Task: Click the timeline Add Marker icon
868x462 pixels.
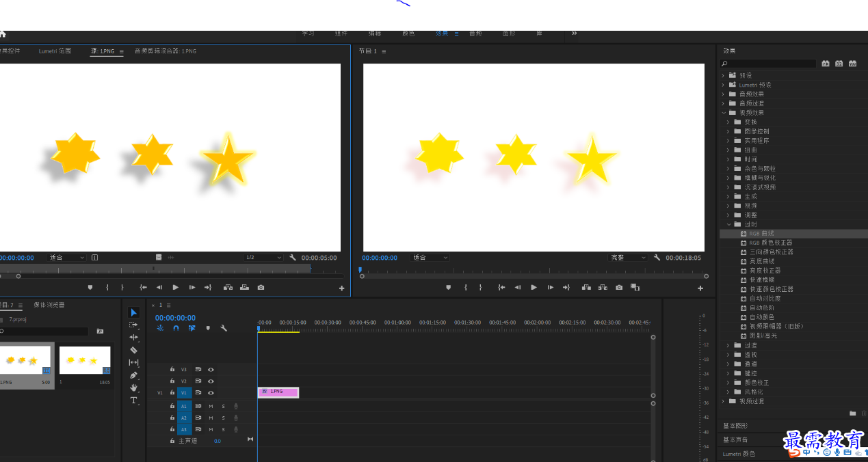Action: click(208, 328)
